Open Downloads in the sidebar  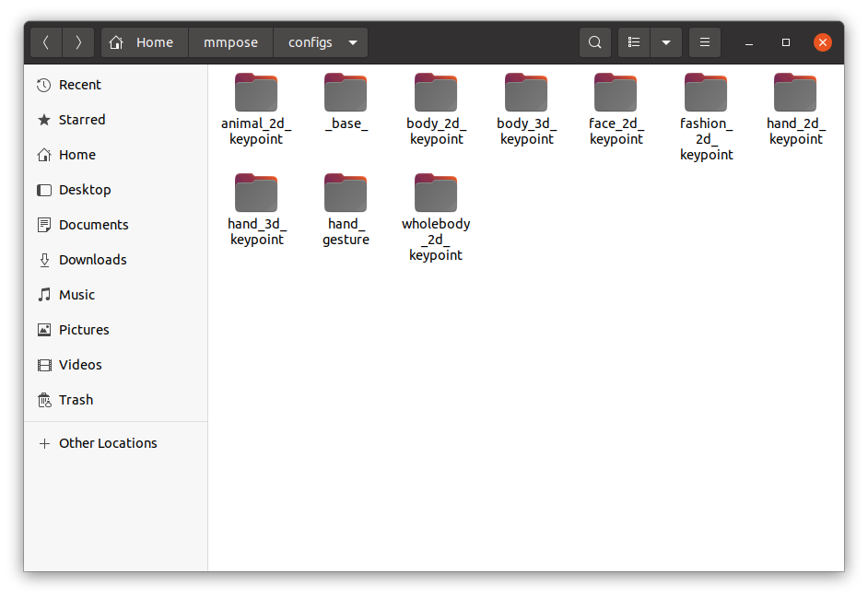tap(116, 260)
